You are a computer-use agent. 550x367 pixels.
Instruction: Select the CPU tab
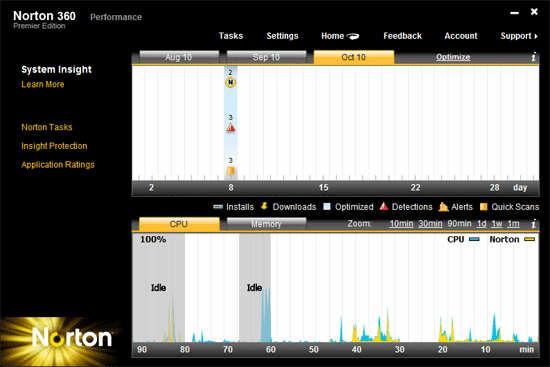tap(179, 224)
